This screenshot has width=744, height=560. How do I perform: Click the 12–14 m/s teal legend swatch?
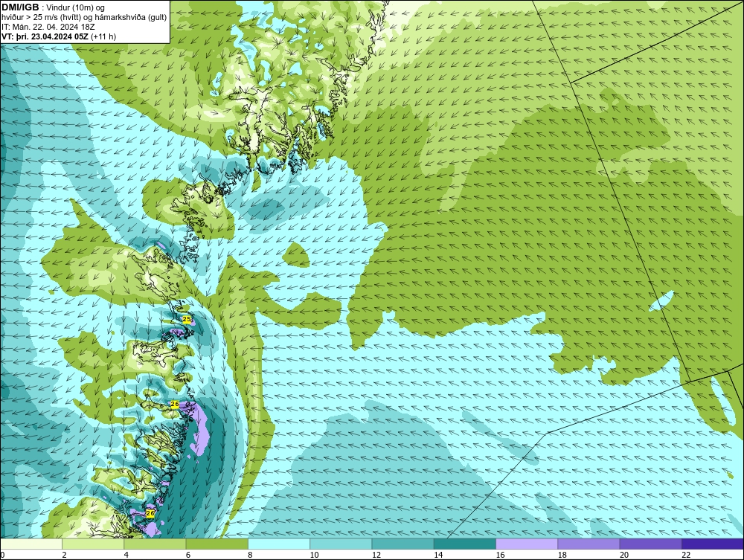coord(403,544)
